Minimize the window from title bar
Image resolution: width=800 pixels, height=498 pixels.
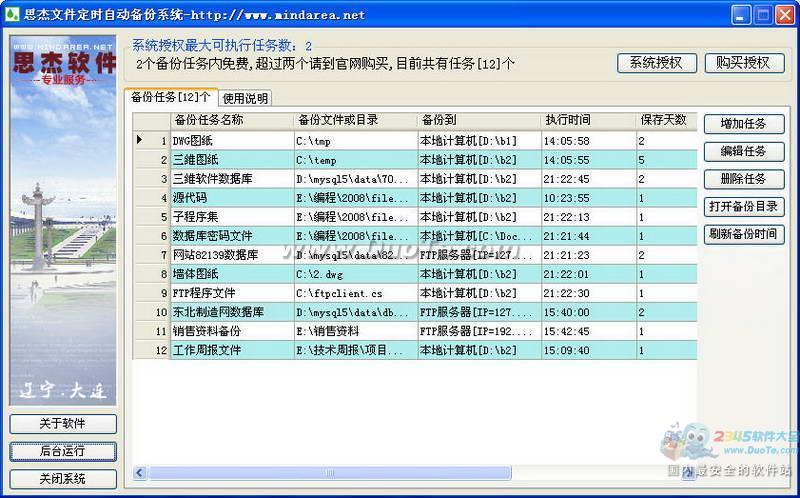click(x=740, y=15)
